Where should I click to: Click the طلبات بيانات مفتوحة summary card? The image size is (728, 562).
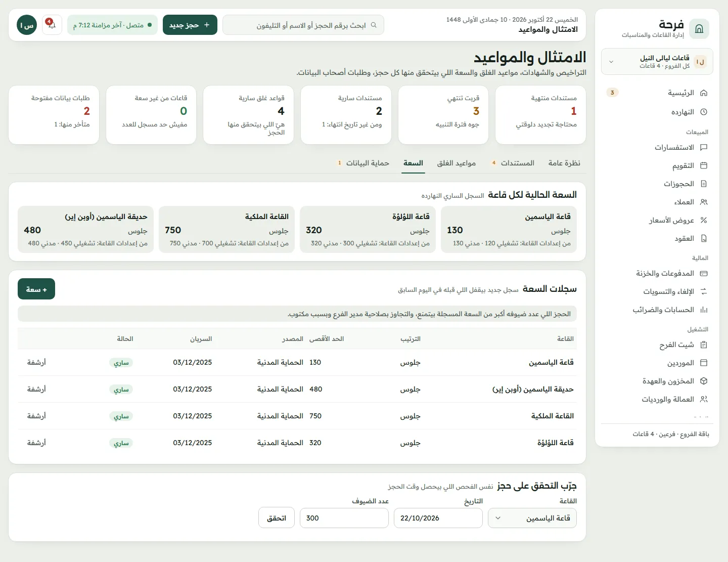coord(54,115)
